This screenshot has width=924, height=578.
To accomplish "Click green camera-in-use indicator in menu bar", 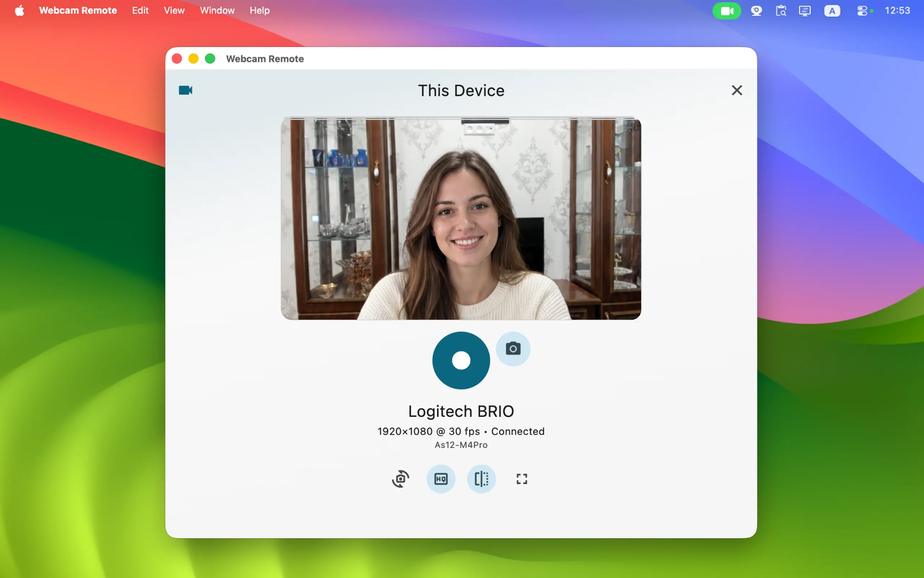I will click(x=727, y=11).
